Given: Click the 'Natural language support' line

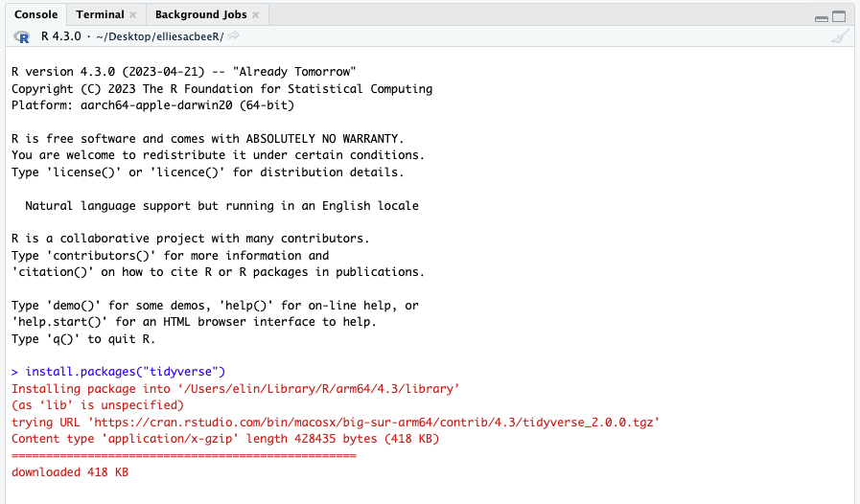Looking at the screenshot, I should pyautogui.click(x=221, y=206).
